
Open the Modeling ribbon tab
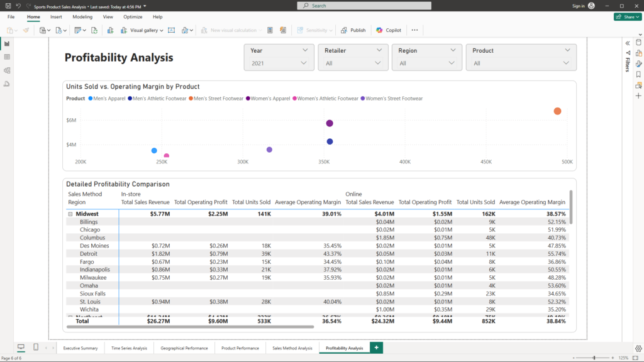[x=82, y=17]
